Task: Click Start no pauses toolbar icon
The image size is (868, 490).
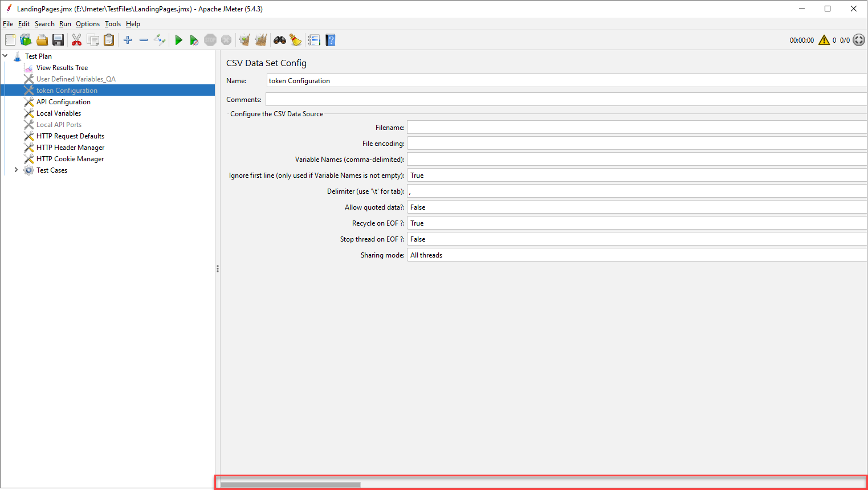Action: pos(194,40)
